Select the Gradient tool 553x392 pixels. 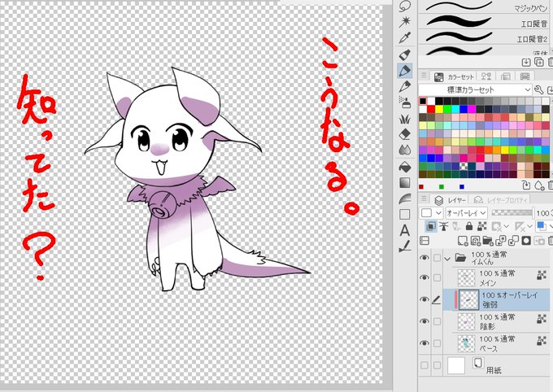(x=405, y=182)
